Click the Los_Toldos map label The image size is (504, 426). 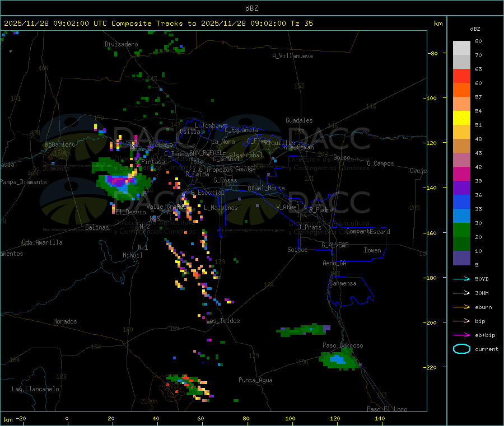(x=223, y=321)
